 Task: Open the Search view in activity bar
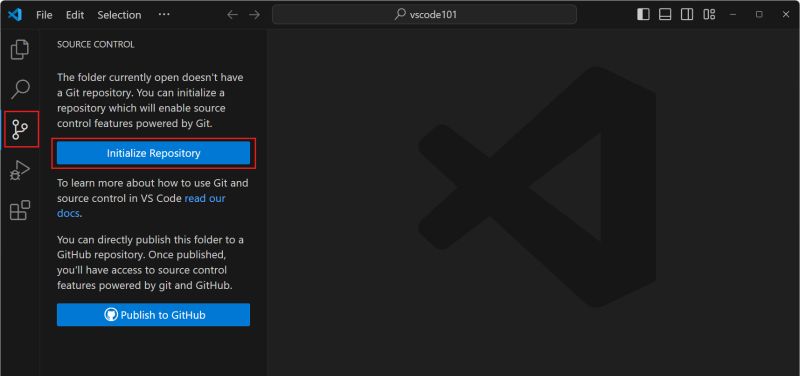(x=20, y=89)
